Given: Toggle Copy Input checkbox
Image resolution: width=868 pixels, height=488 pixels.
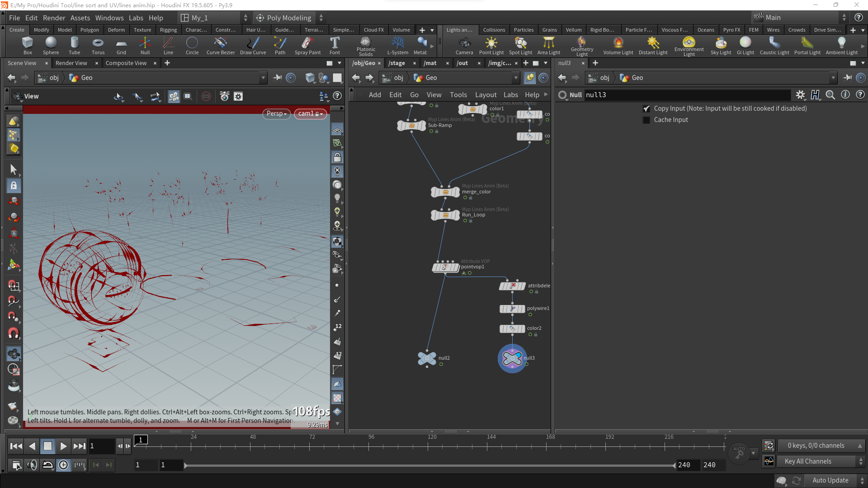Looking at the screenshot, I should (646, 108).
